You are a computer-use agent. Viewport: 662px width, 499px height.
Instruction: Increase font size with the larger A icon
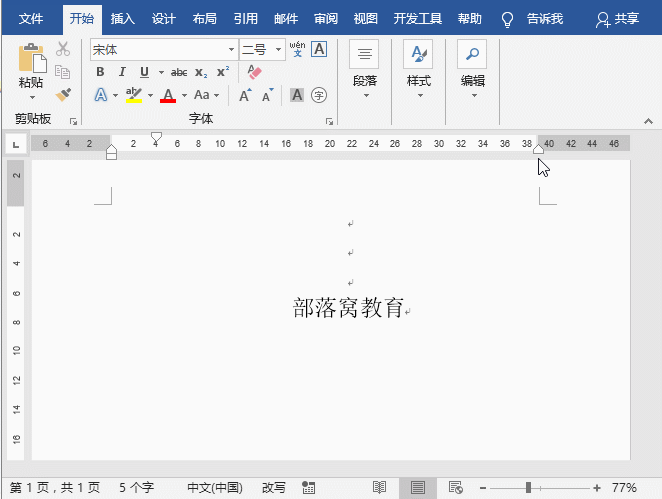[245, 95]
